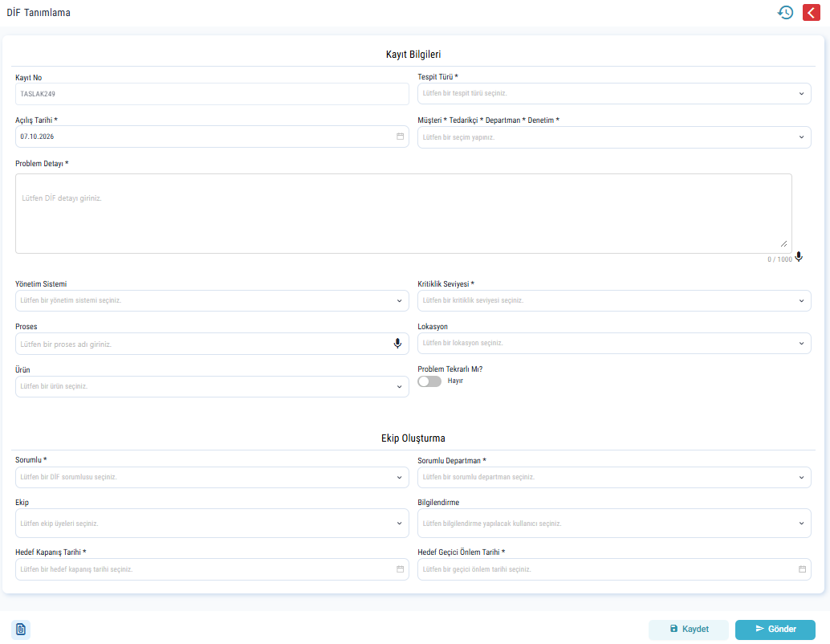Open Lokasyon selection dropdown
The image size is (830, 644).
(x=614, y=343)
